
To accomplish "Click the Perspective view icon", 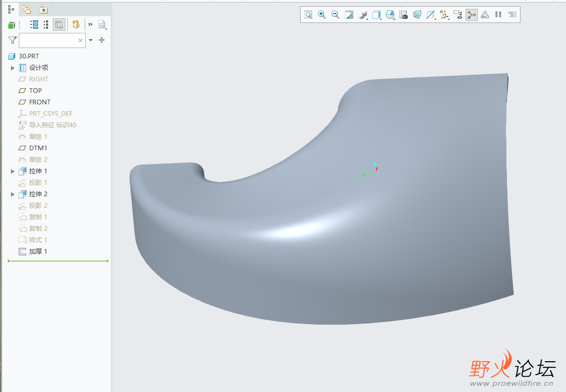I will [417, 15].
